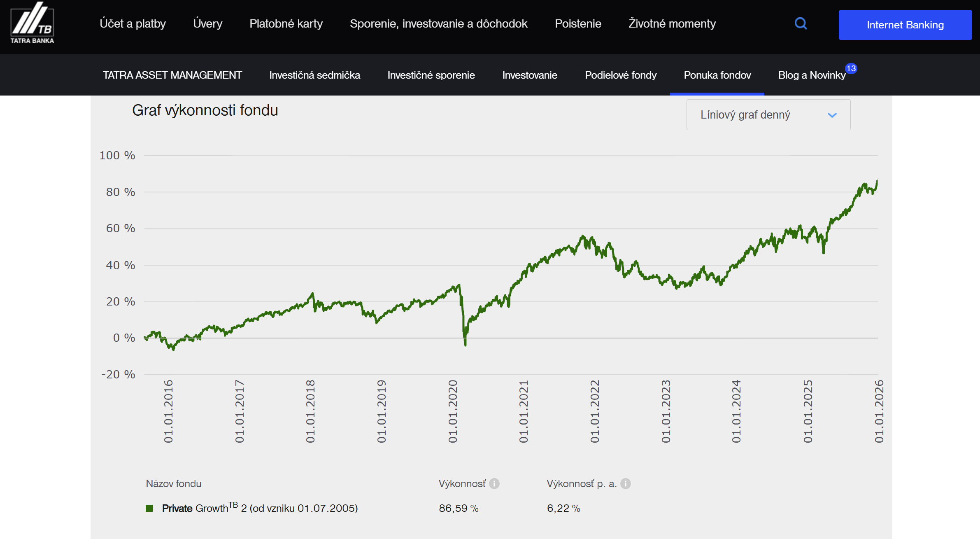Open the Blog a Novinky link
The image size is (980, 539).
[x=811, y=75]
